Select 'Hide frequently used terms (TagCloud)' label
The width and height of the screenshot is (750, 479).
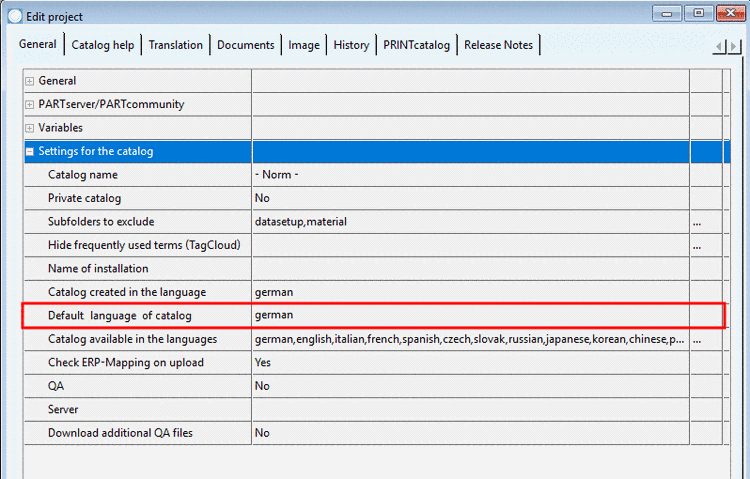pos(144,245)
